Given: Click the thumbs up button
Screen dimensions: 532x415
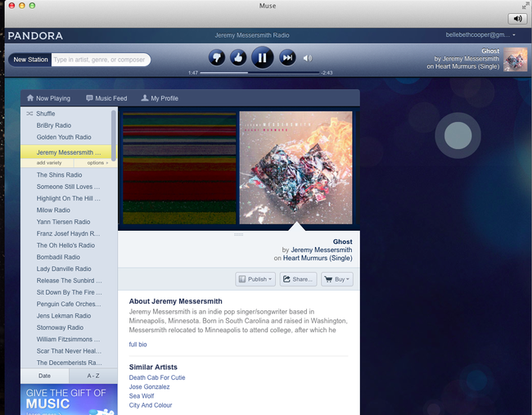Looking at the screenshot, I should (238, 57).
